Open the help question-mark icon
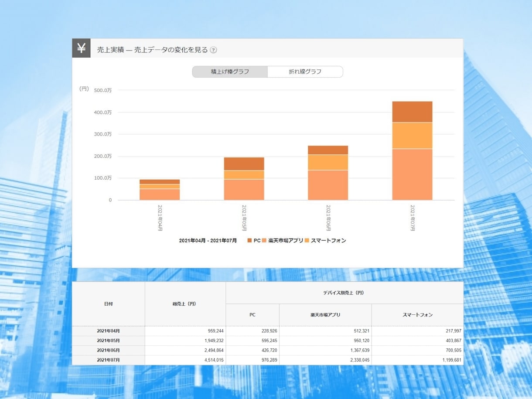The width and height of the screenshot is (532, 399). click(x=213, y=50)
